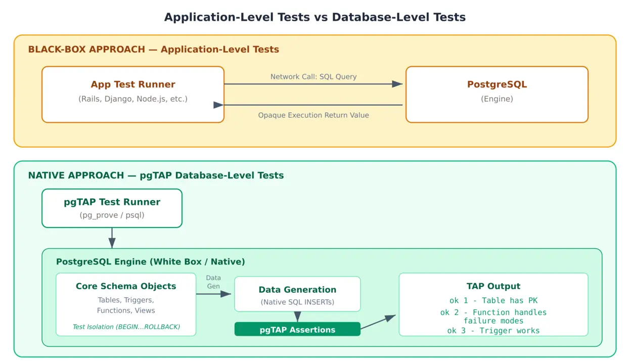Click the 'Data Gen' arrow label
The height and width of the screenshot is (364, 630).
213,282
